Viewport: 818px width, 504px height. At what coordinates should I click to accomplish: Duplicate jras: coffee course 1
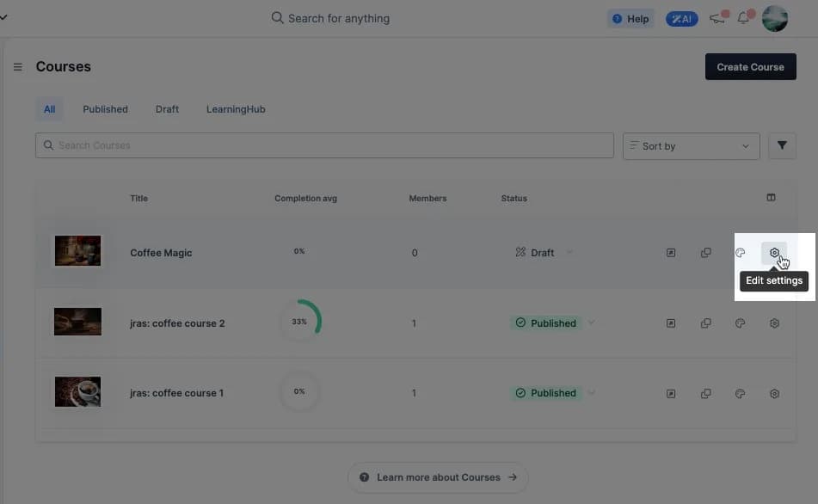[705, 393]
